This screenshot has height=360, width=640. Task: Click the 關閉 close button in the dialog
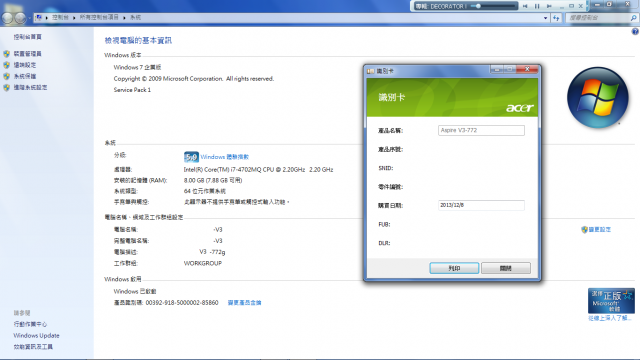click(x=506, y=268)
